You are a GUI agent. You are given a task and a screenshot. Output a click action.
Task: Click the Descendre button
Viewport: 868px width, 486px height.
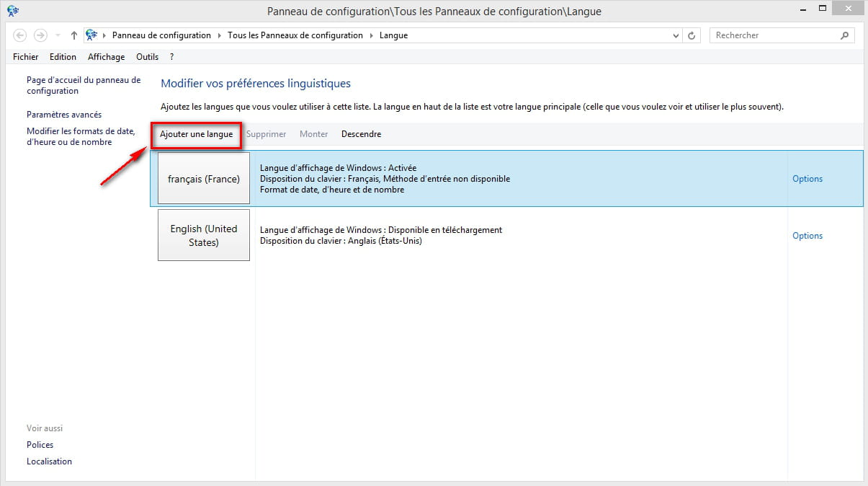coord(361,134)
